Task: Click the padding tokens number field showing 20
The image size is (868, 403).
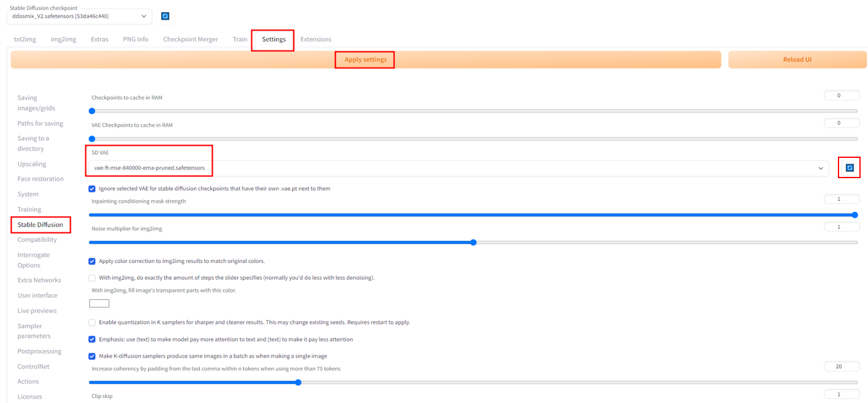Action: 842,366
